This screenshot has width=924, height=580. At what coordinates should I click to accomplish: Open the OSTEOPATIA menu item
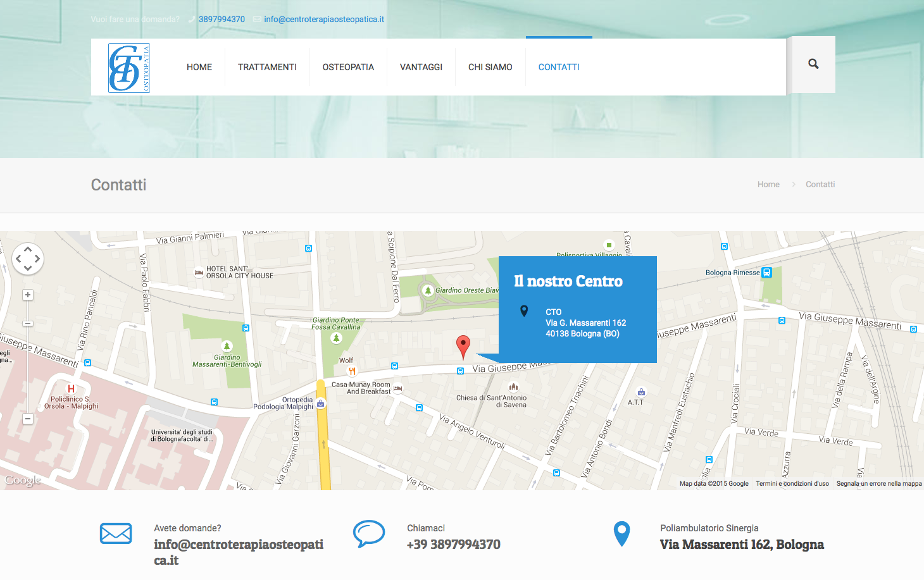(x=348, y=67)
